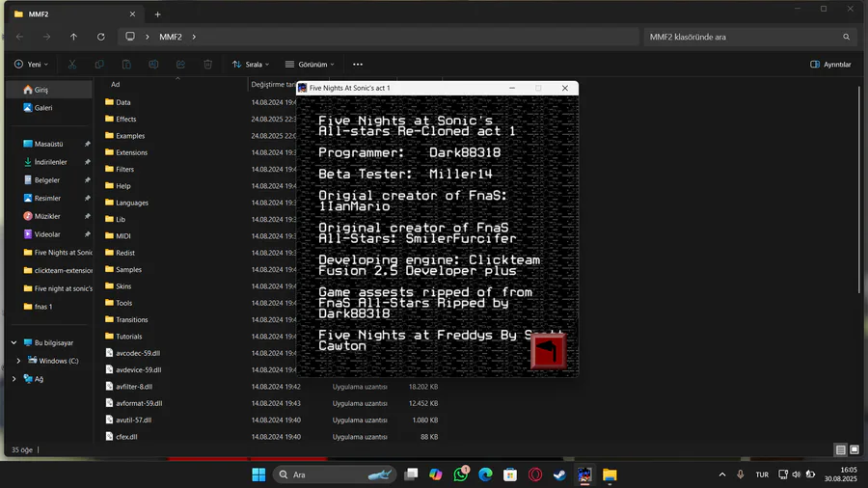Click the taskbar clock and date
The height and width of the screenshot is (488, 868).
[840, 474]
